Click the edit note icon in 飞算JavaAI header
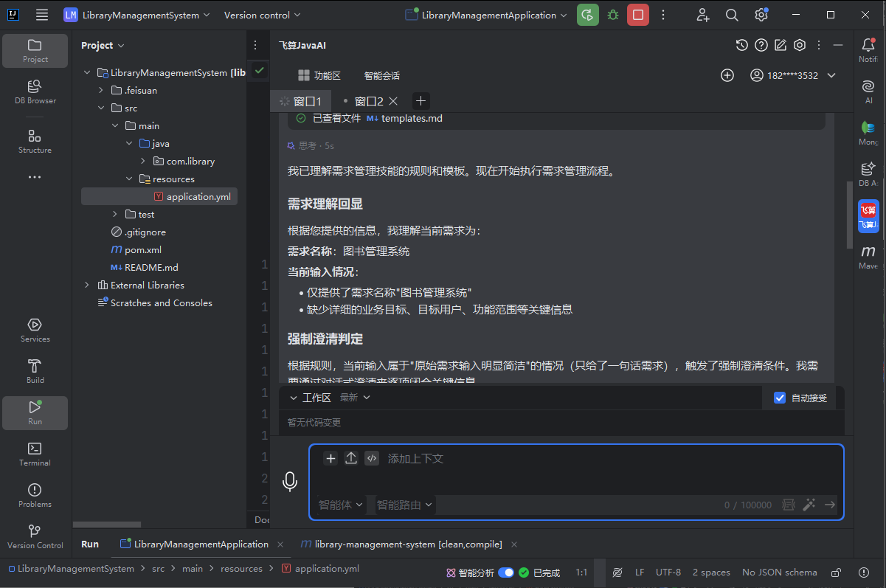This screenshot has width=886, height=588. pos(781,45)
